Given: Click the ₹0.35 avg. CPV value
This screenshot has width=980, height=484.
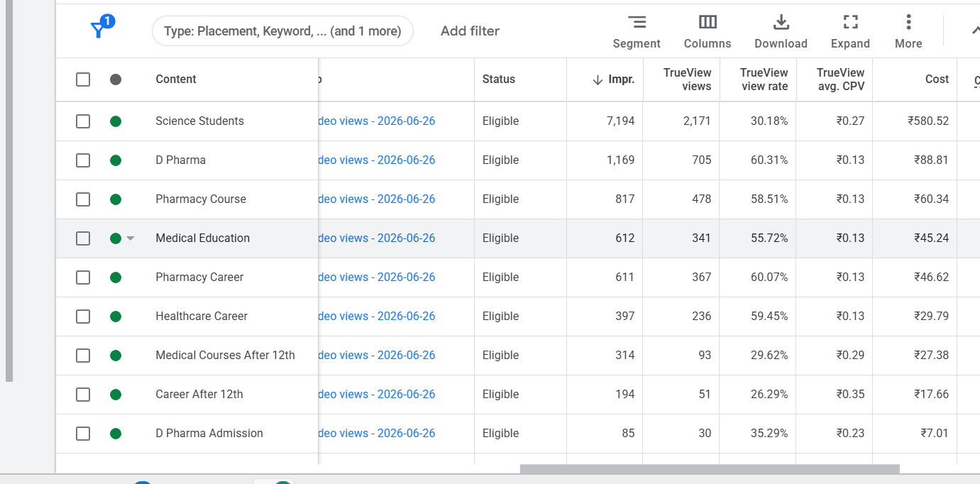Looking at the screenshot, I should pos(850,395).
